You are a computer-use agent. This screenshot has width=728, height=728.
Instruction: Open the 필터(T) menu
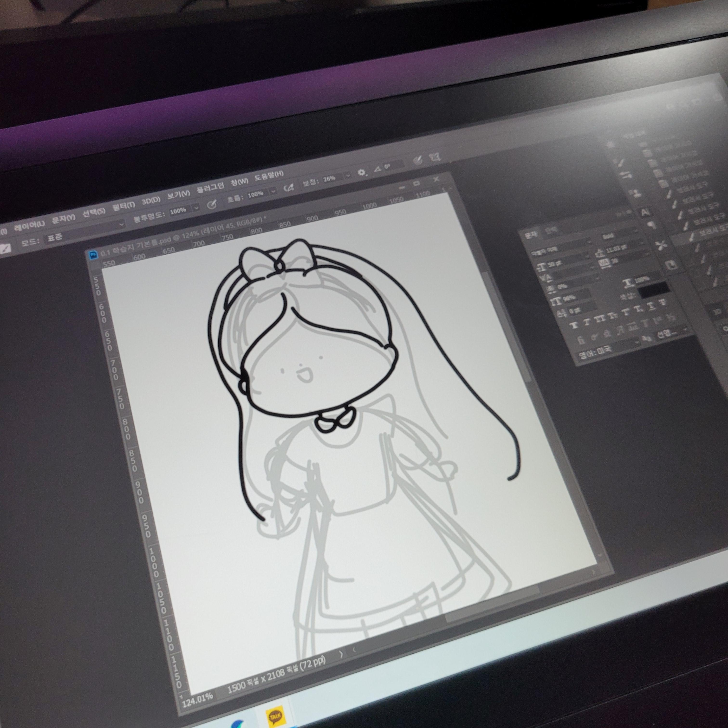(123, 206)
